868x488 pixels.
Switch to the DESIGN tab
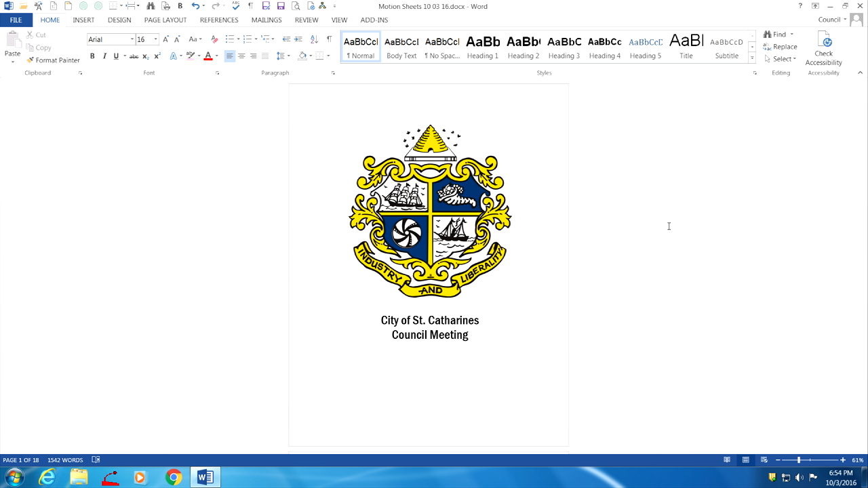(119, 20)
